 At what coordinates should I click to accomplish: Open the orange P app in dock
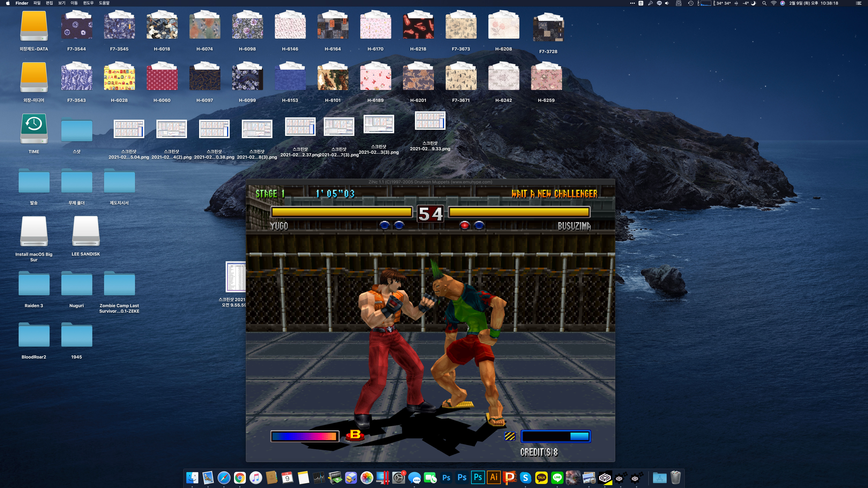(509, 478)
